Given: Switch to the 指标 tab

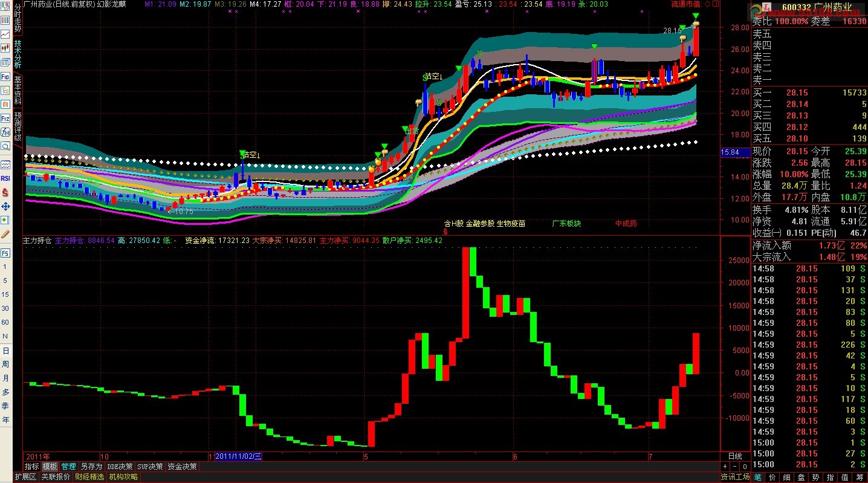Looking at the screenshot, I should 31,467.
